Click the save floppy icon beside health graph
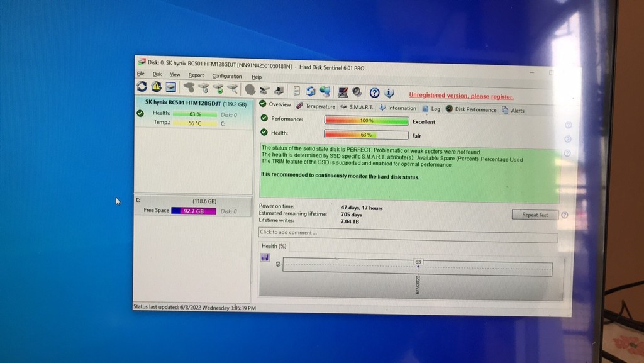The width and height of the screenshot is (644, 363). (265, 257)
